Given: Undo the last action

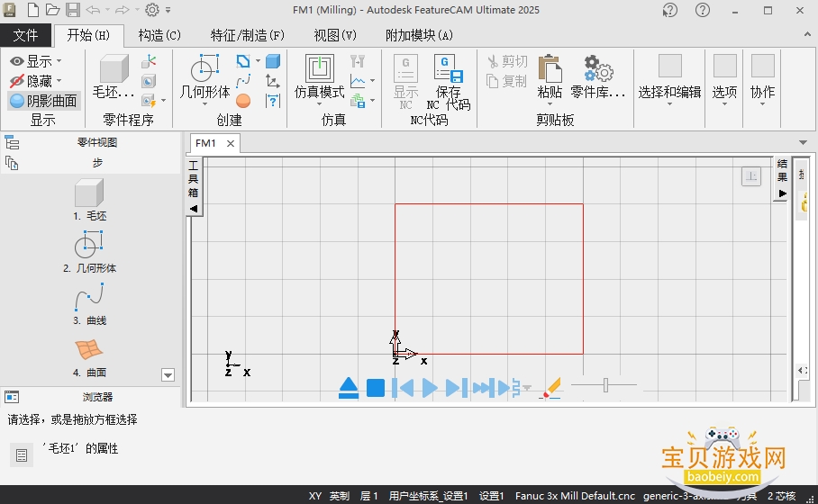Looking at the screenshot, I should click(x=93, y=9).
